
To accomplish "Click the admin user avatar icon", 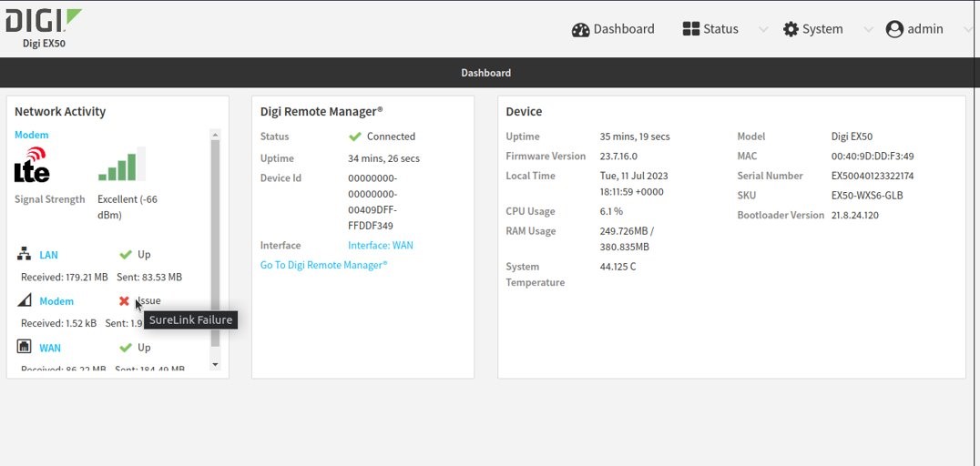I will 894,29.
